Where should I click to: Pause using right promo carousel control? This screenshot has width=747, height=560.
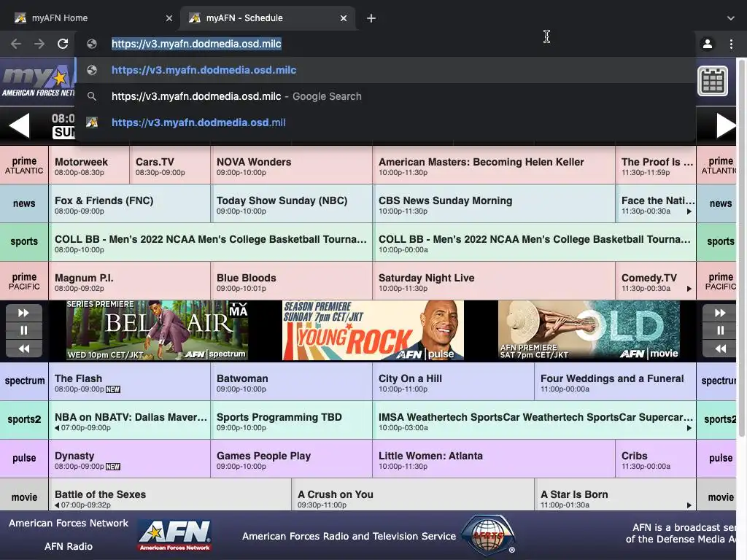coord(720,330)
